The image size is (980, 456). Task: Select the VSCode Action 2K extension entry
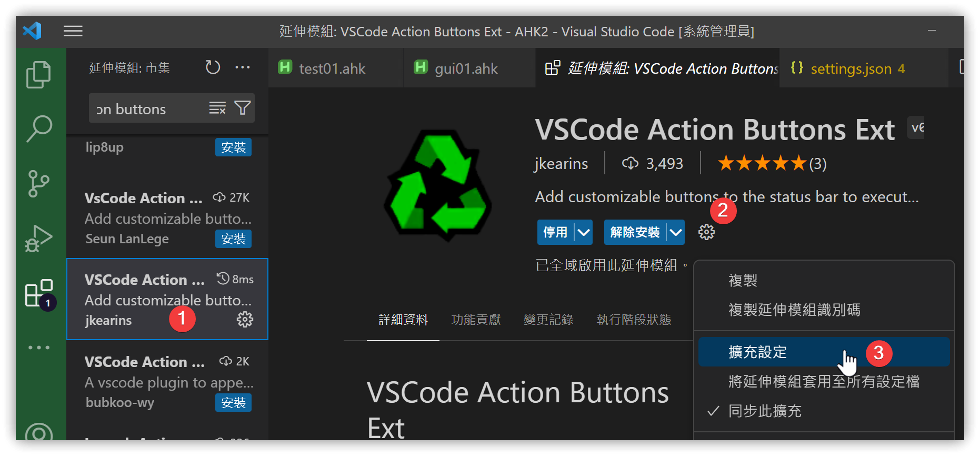pyautogui.click(x=167, y=381)
